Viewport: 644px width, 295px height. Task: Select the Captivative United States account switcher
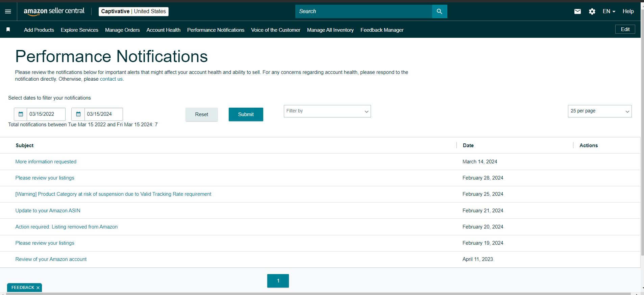coord(133,11)
